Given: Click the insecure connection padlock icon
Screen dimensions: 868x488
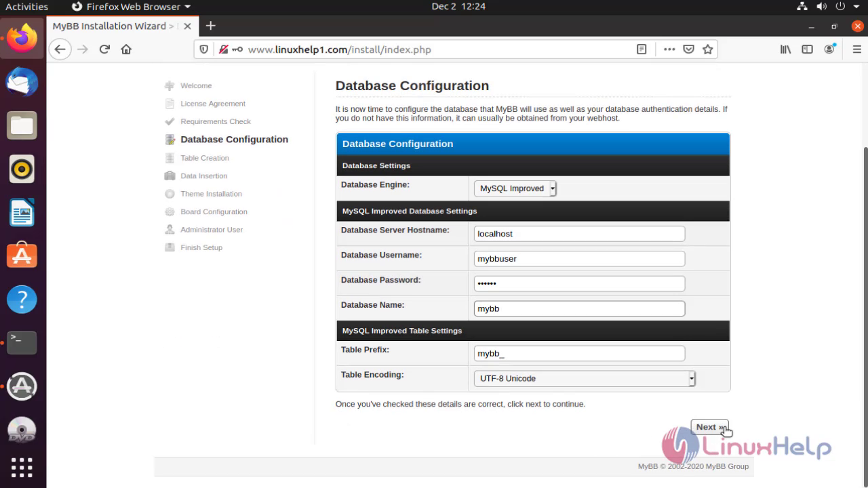Looking at the screenshot, I should click(x=222, y=49).
